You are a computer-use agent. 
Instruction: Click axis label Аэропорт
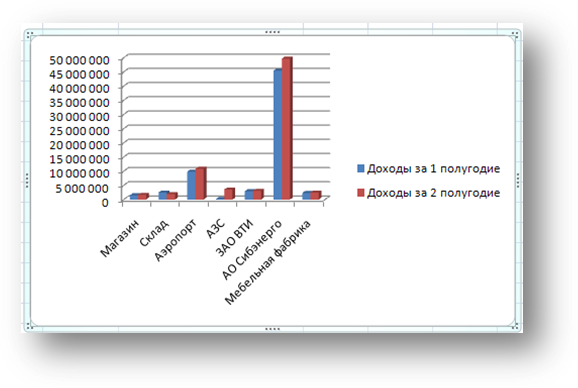(x=176, y=241)
